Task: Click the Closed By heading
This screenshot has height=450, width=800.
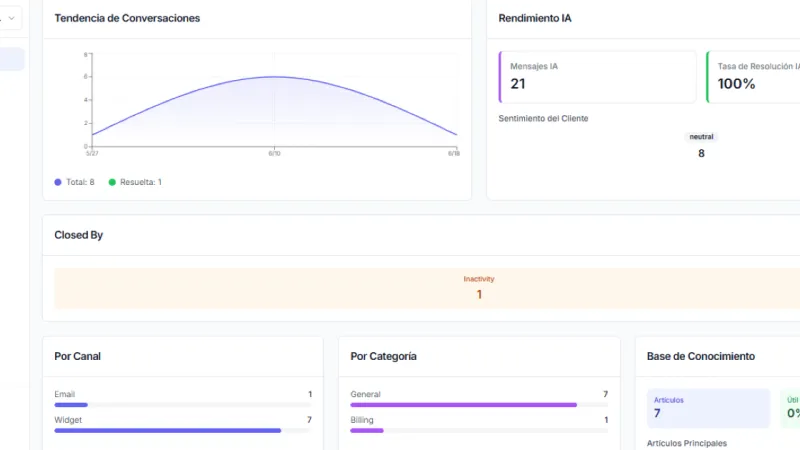Action: click(x=79, y=235)
